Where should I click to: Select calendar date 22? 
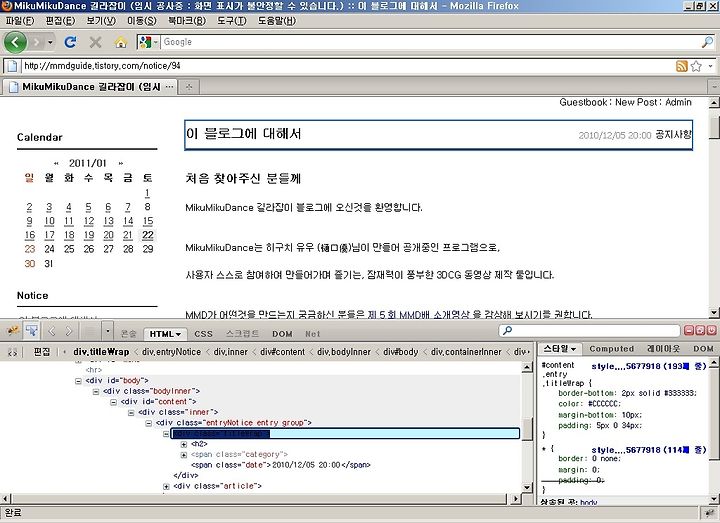148,235
